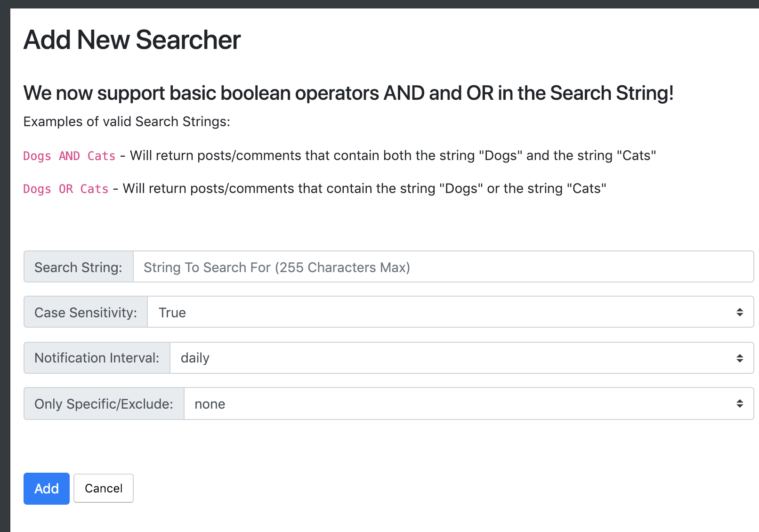The height and width of the screenshot is (532, 759).
Task: Click the Case Sensitivity dropdown arrow icon
Action: (740, 312)
